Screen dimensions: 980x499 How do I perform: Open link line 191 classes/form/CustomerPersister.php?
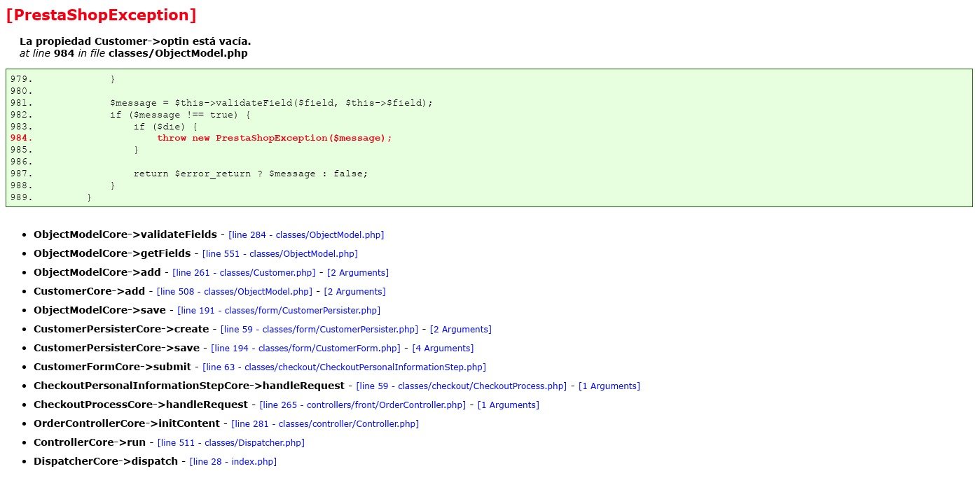[279, 311]
